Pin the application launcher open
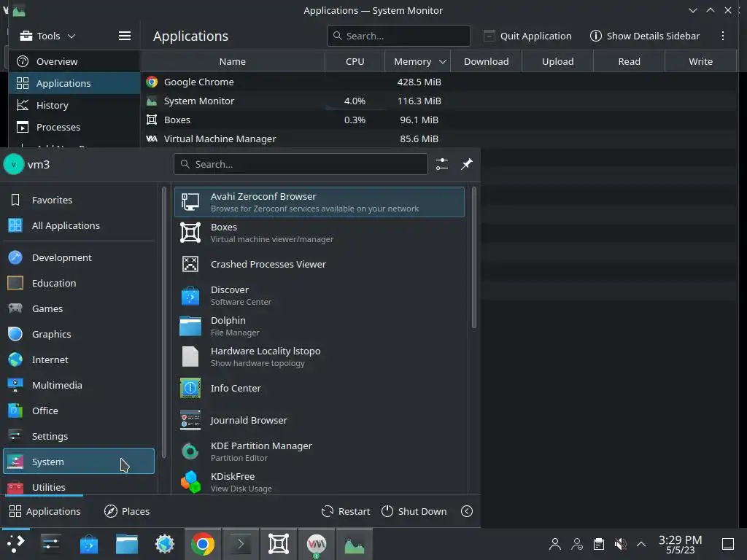747x560 pixels. (466, 164)
